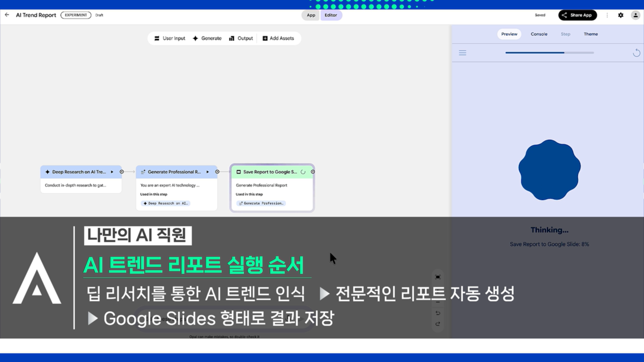The height and width of the screenshot is (362, 644).
Task: Open the Theme tab
Action: 590,34
